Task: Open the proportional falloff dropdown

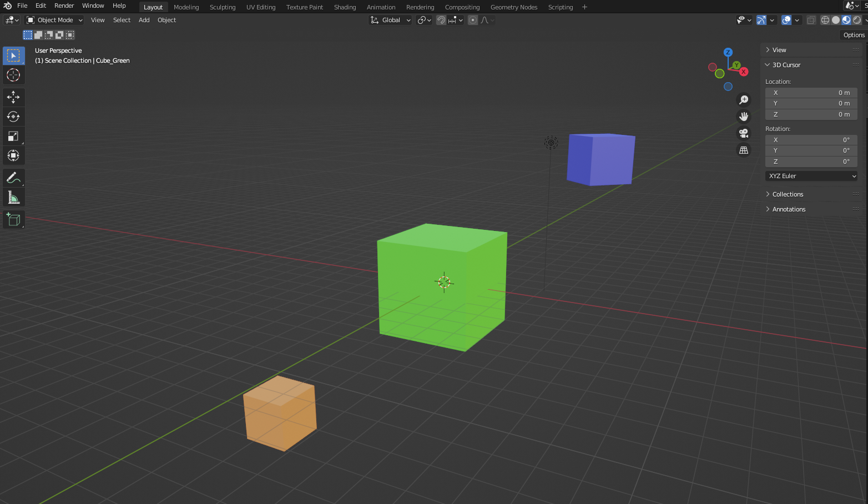Action: (x=487, y=20)
